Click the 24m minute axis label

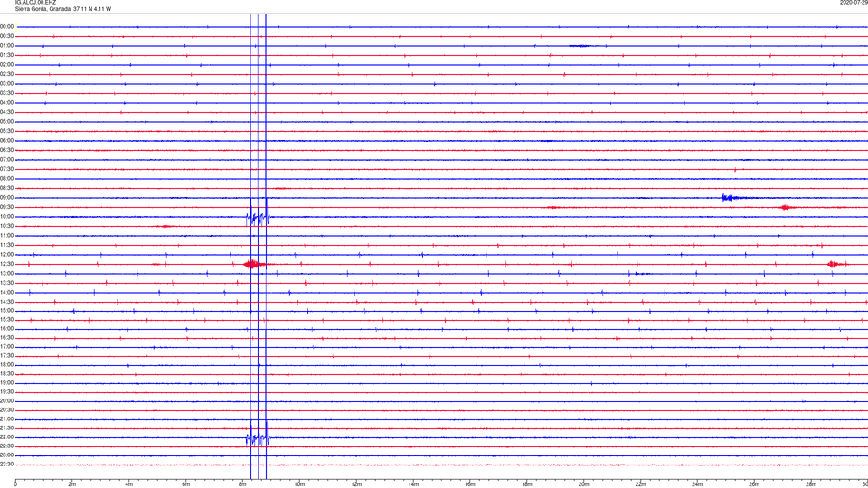point(697,484)
